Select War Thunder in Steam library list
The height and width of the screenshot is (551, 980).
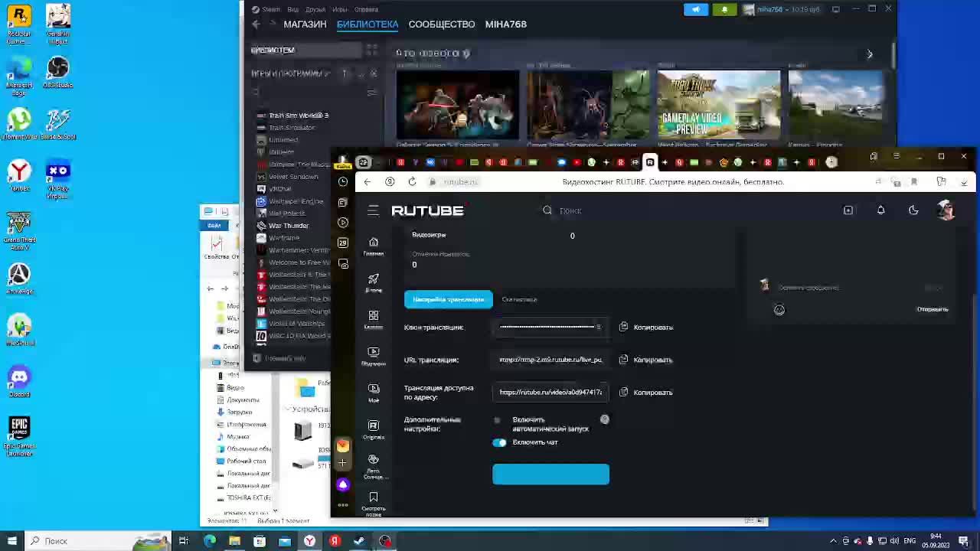[288, 226]
